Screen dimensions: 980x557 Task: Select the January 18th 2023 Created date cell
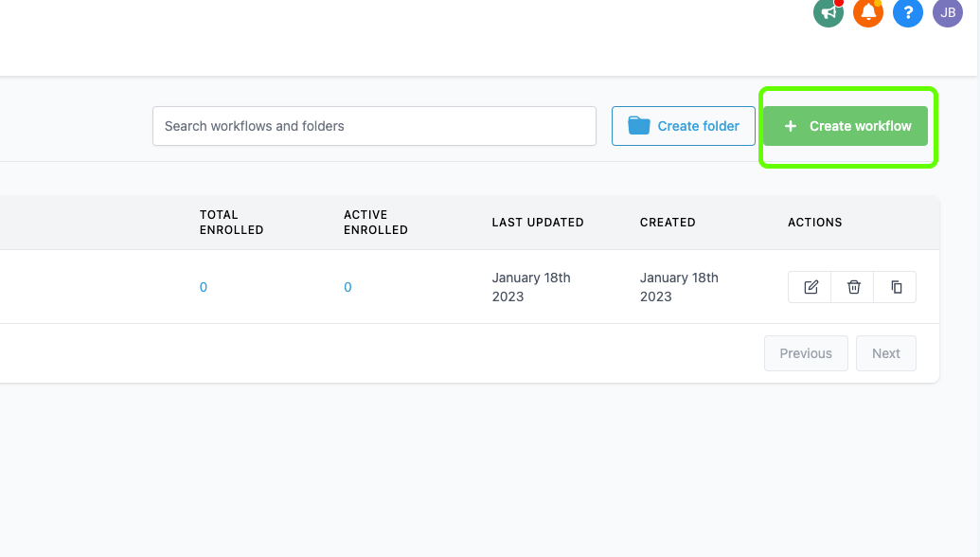point(679,287)
